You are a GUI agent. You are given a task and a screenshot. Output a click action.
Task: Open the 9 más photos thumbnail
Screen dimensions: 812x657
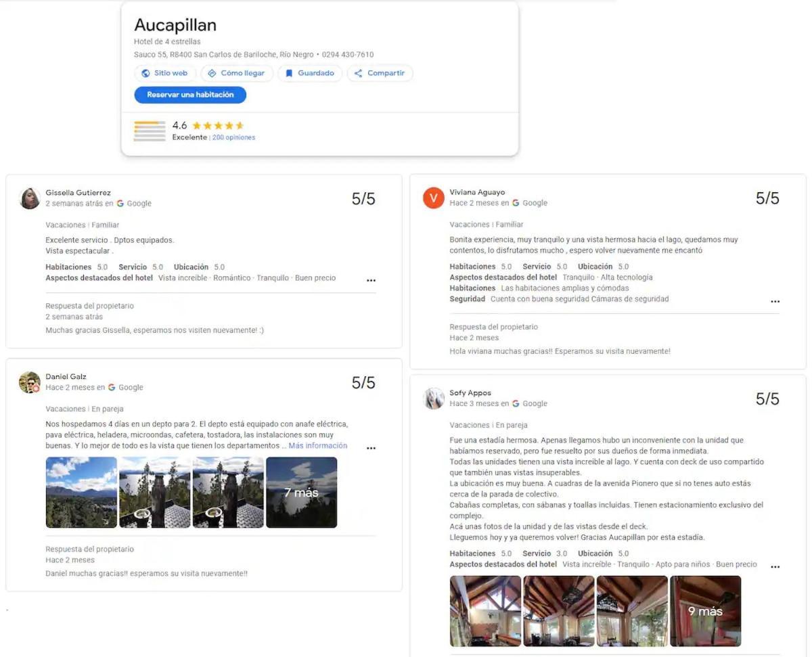[x=705, y=611]
